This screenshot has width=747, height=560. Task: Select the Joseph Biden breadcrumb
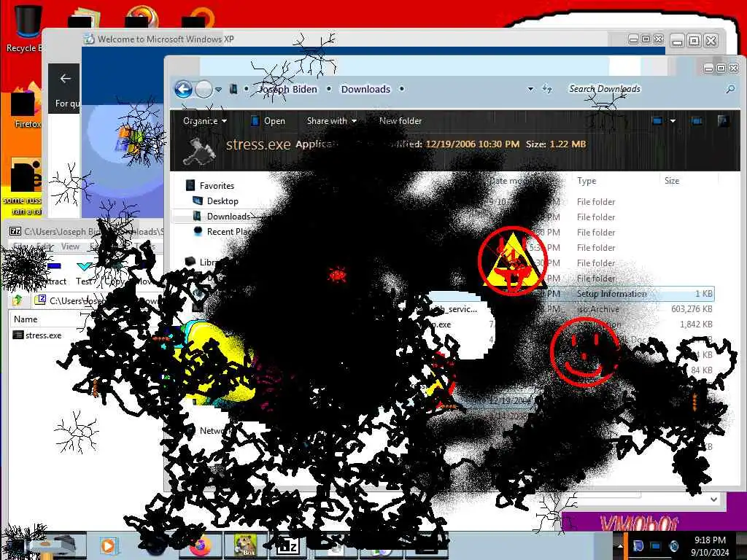click(x=287, y=89)
